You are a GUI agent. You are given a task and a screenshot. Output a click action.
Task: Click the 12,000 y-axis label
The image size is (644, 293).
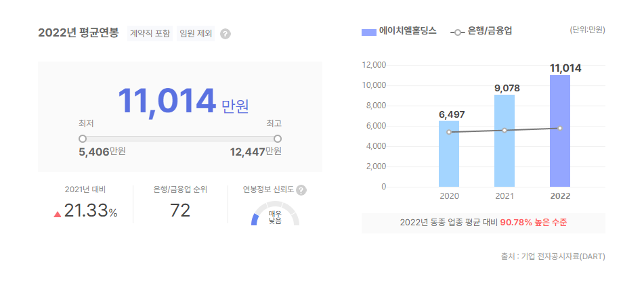click(x=374, y=65)
